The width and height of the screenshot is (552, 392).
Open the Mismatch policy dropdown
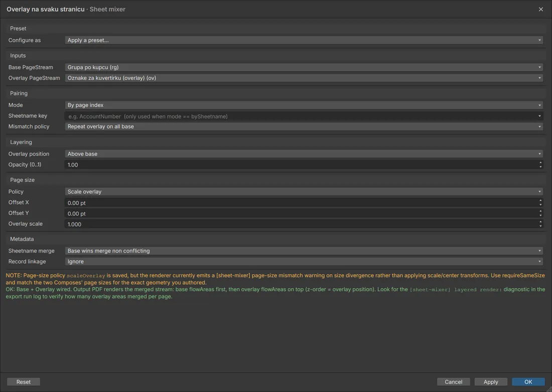click(304, 126)
